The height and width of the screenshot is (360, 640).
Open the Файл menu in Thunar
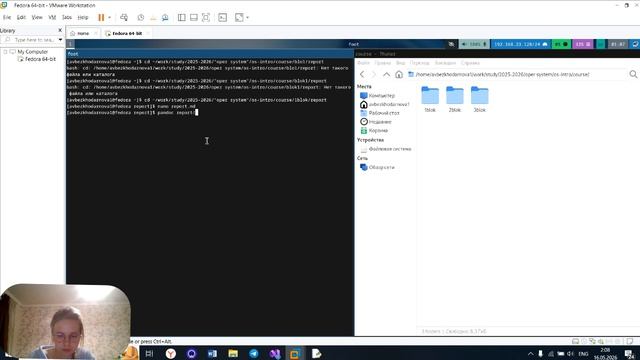[x=364, y=63]
